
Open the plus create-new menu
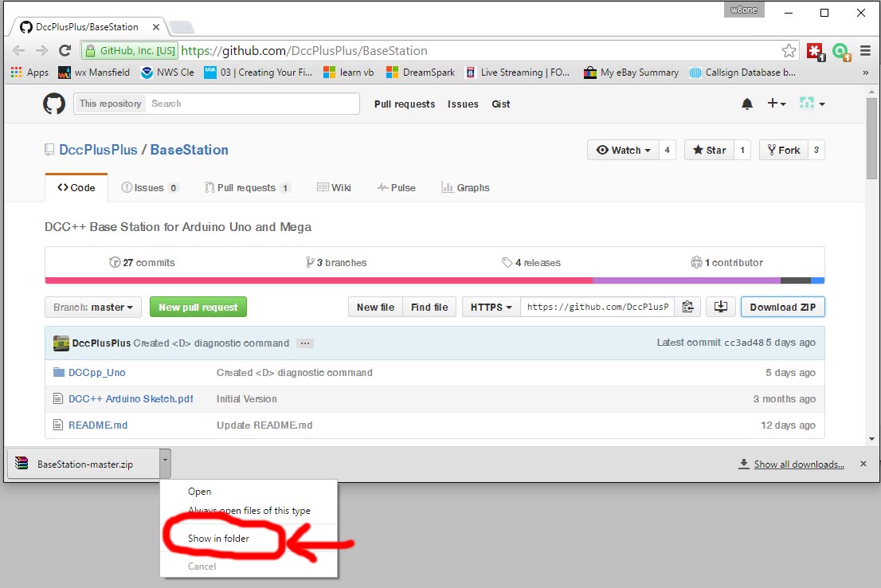click(777, 104)
